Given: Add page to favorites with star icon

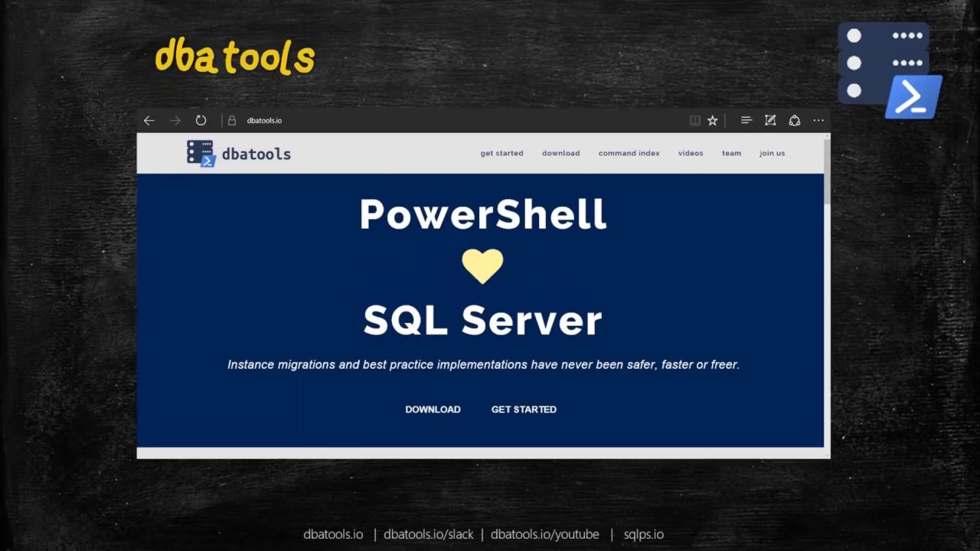Looking at the screenshot, I should 713,120.
